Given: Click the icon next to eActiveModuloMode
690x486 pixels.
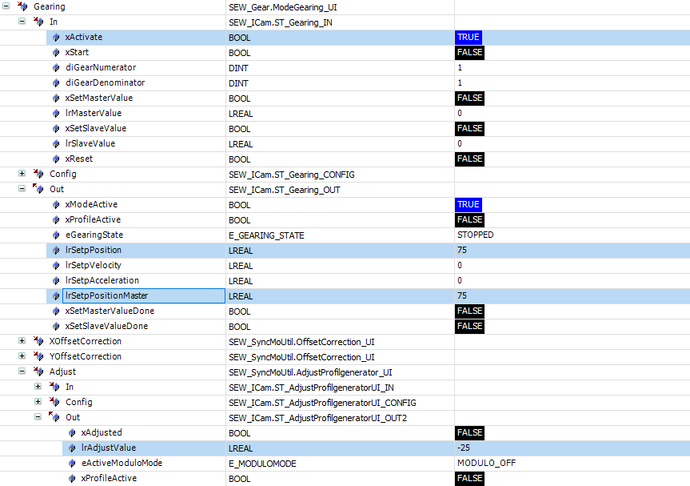Looking at the screenshot, I should click(71, 463).
